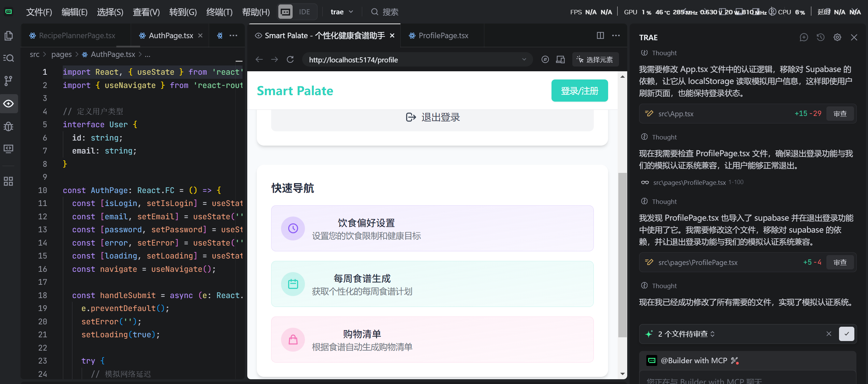Expand the URL address dropdown arrow
This screenshot has height=384, width=868.
coord(524,60)
